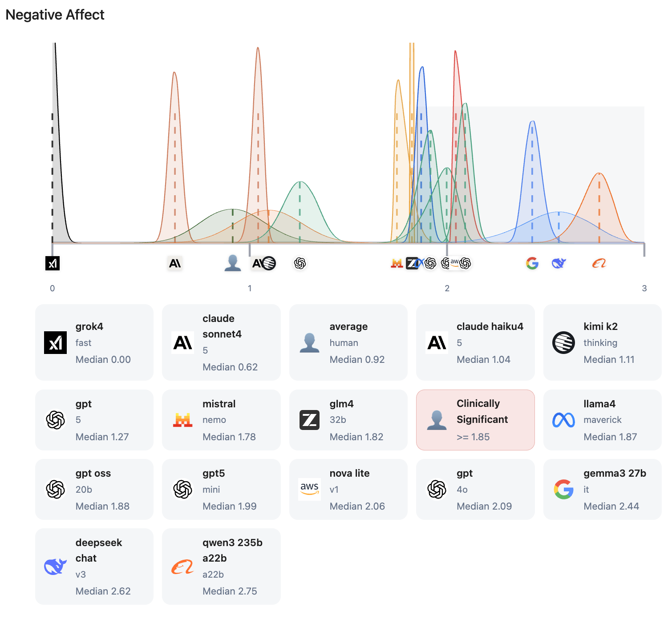Click the Google logo under the chart
The height and width of the screenshot is (627, 672).
[532, 263]
